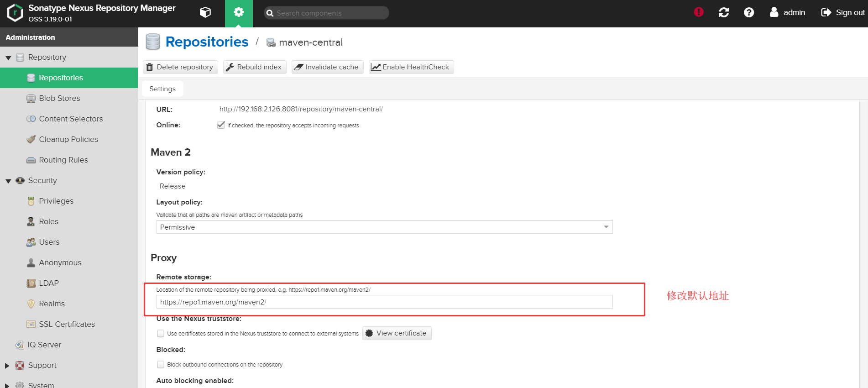This screenshot has width=868, height=388.
Task: Open IQ Server in sidebar
Action: point(44,345)
